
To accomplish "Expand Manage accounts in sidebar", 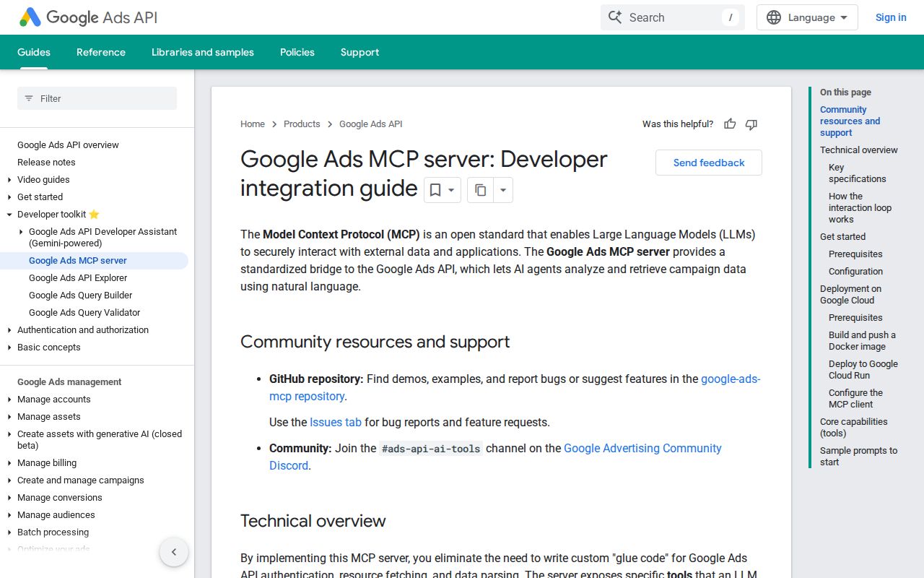I will click(x=9, y=400).
